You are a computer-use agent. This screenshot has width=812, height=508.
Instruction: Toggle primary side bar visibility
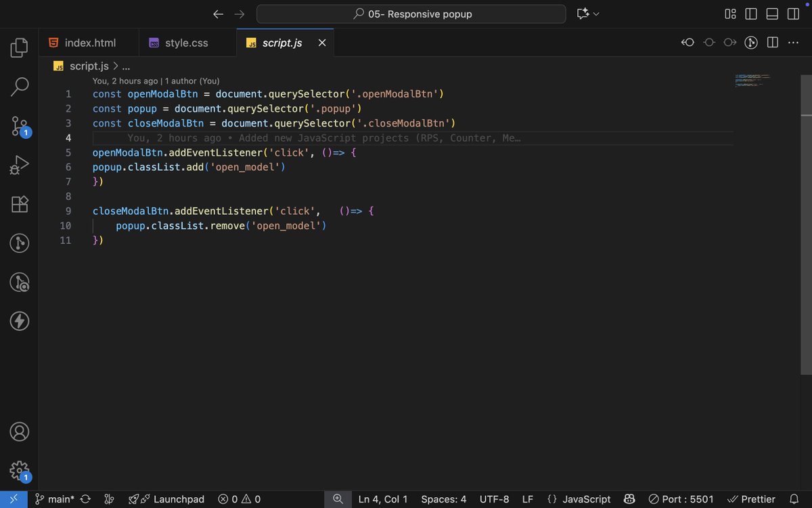751,14
